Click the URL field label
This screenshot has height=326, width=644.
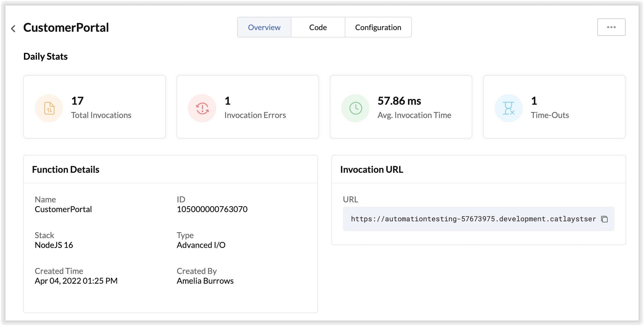point(350,199)
